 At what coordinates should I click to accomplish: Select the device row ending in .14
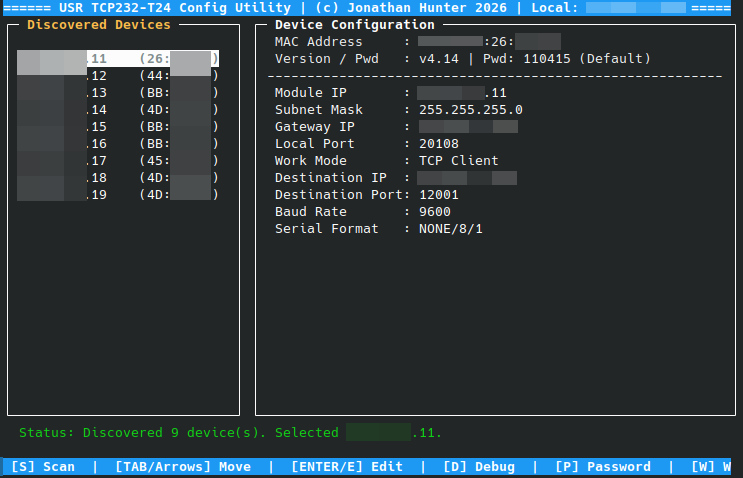pos(118,110)
